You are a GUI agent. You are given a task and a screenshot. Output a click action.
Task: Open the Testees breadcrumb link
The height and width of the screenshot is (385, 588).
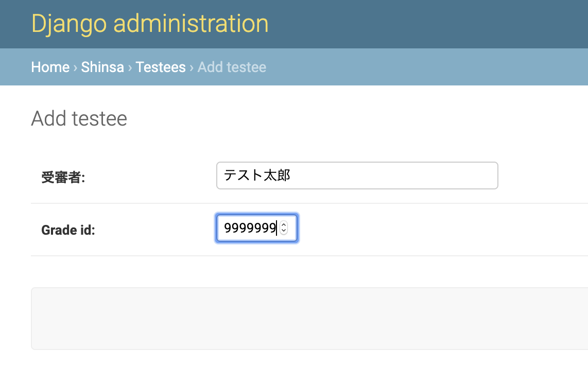tap(161, 67)
